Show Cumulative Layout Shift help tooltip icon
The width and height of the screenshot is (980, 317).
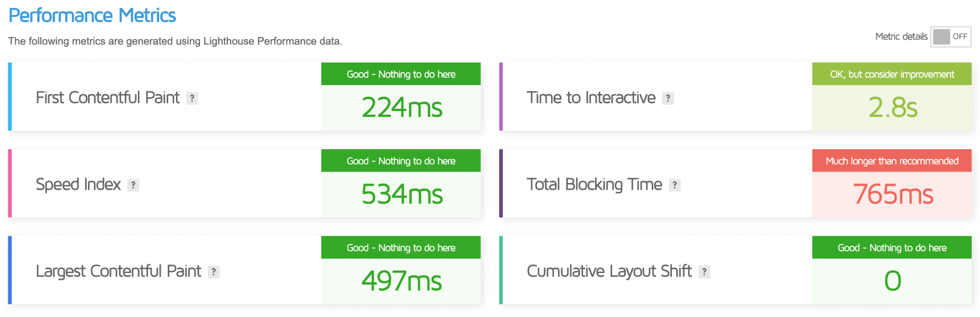704,272
